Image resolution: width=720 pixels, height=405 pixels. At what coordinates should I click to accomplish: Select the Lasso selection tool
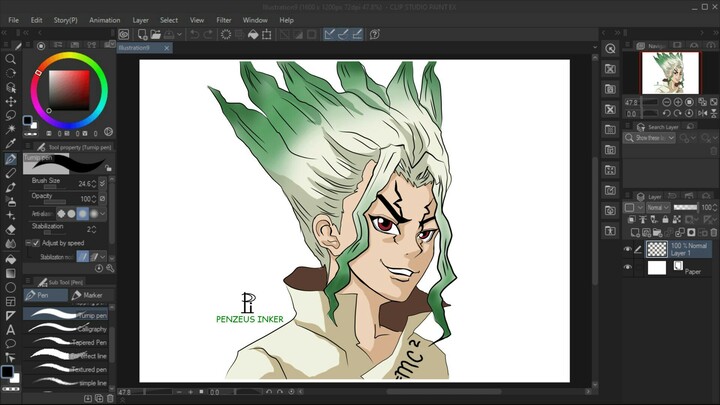[10, 115]
